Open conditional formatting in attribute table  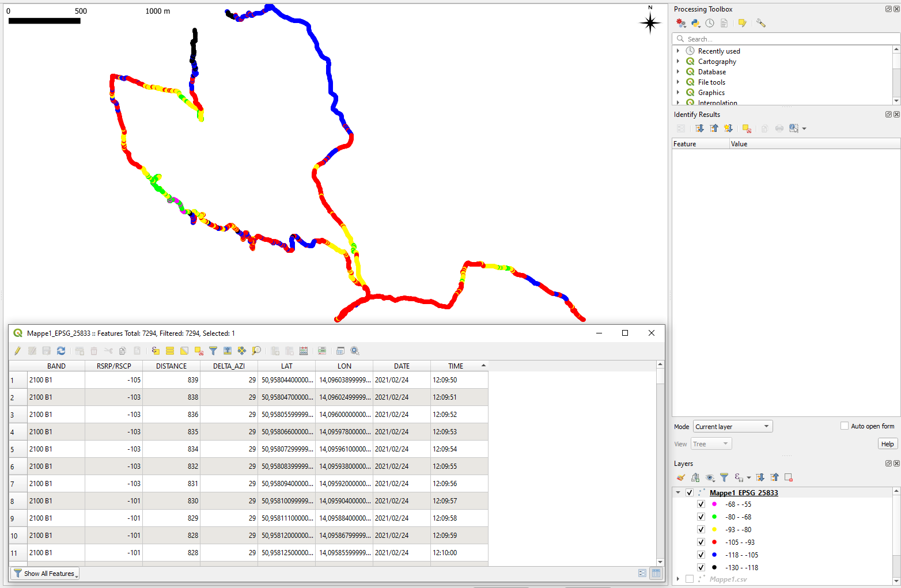(x=322, y=351)
